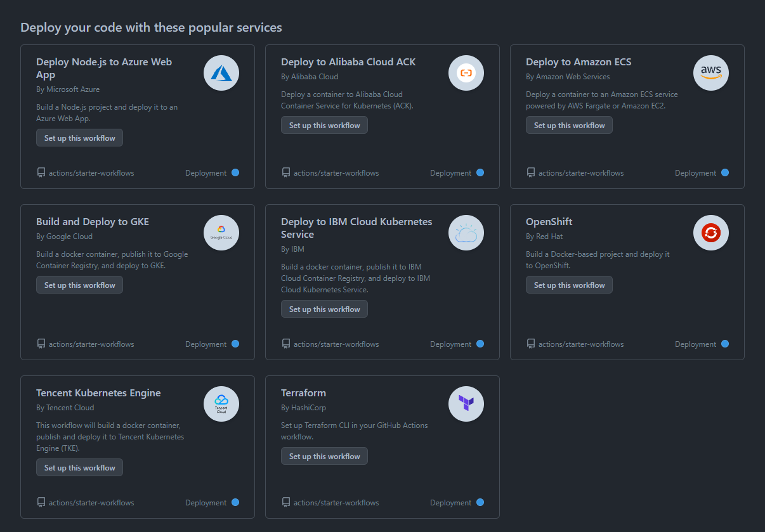Click 'Build and Deploy to GKE' title
This screenshot has height=532, width=765.
click(x=93, y=222)
